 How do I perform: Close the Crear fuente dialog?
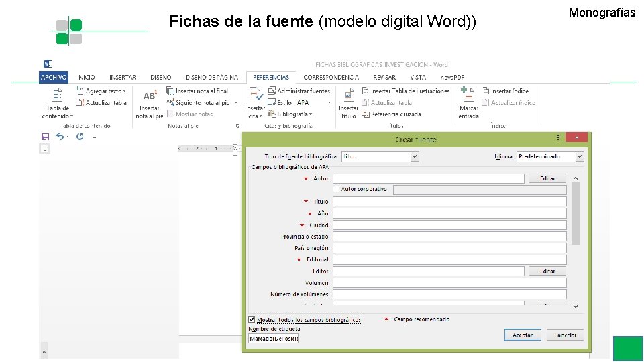[577, 137]
